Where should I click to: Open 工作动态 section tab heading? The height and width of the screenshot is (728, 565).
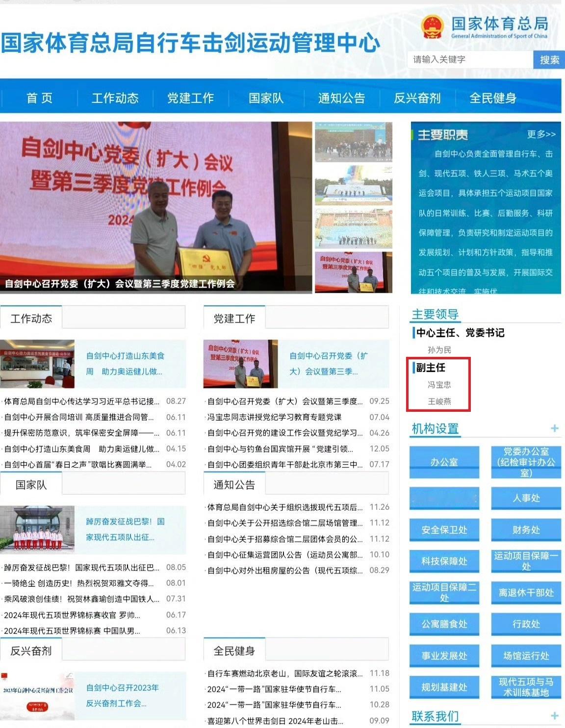31,319
